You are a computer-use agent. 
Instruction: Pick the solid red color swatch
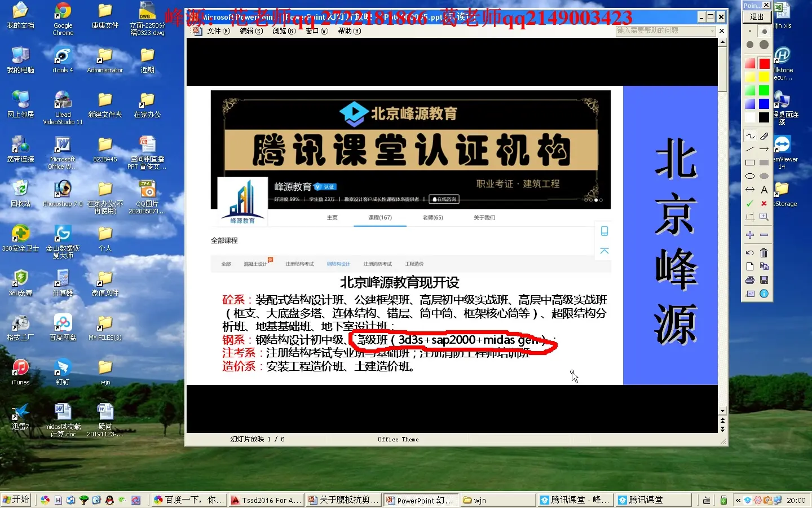tap(764, 63)
